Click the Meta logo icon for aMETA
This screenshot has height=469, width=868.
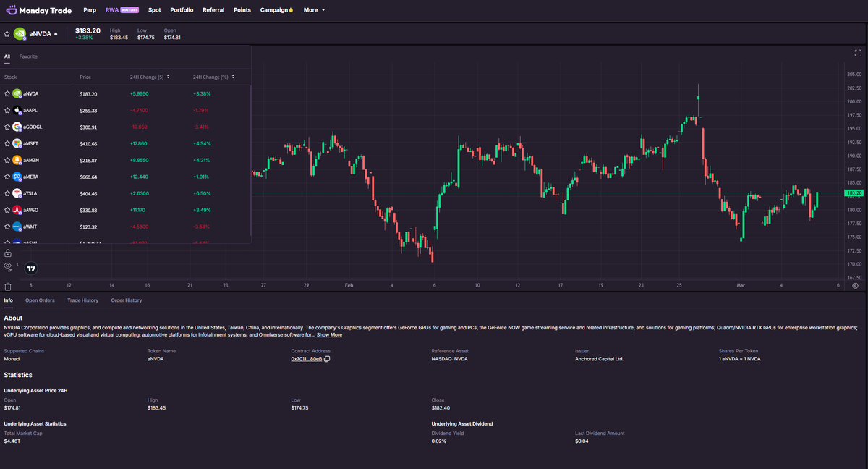point(17,177)
